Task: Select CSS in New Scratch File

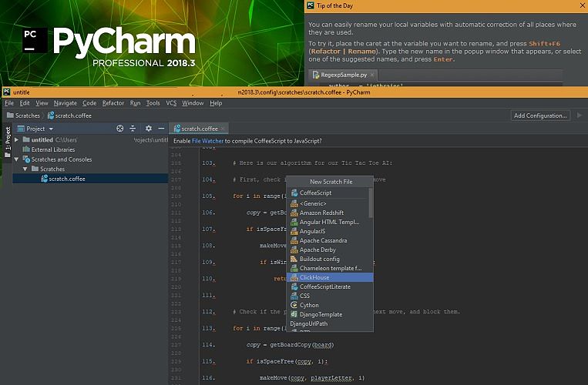Action: pyautogui.click(x=330, y=296)
